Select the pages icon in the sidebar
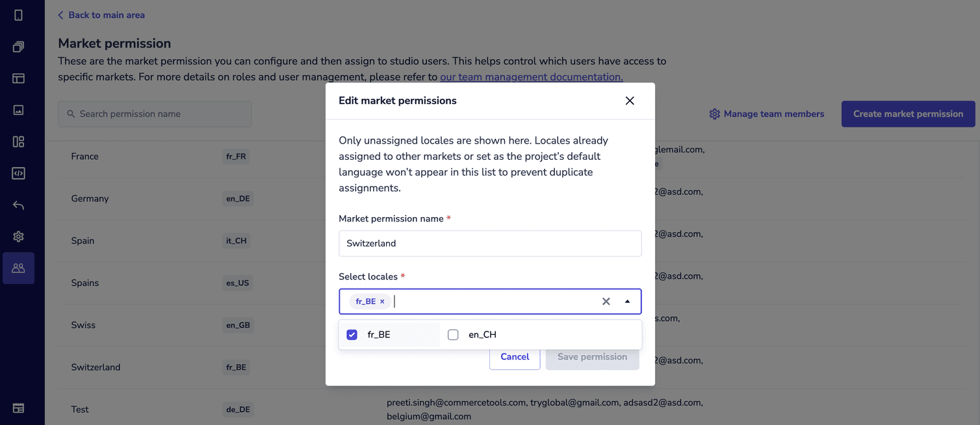The height and width of the screenshot is (425, 980). pos(18,46)
